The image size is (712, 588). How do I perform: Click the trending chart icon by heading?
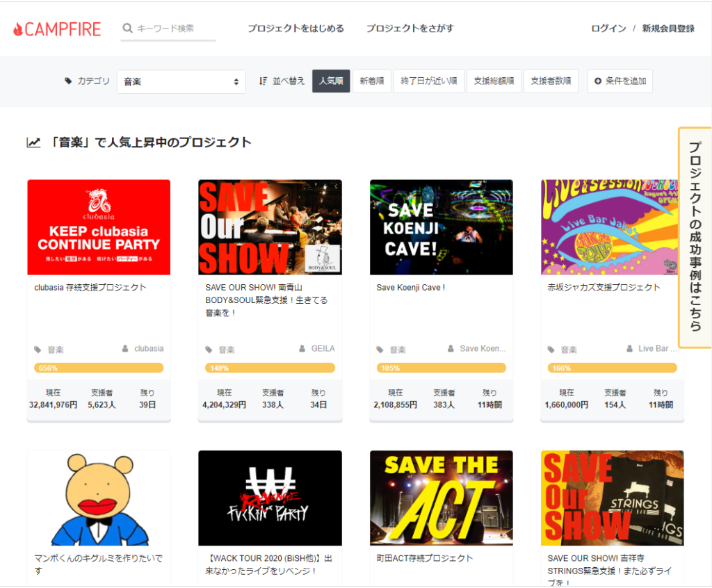33,142
